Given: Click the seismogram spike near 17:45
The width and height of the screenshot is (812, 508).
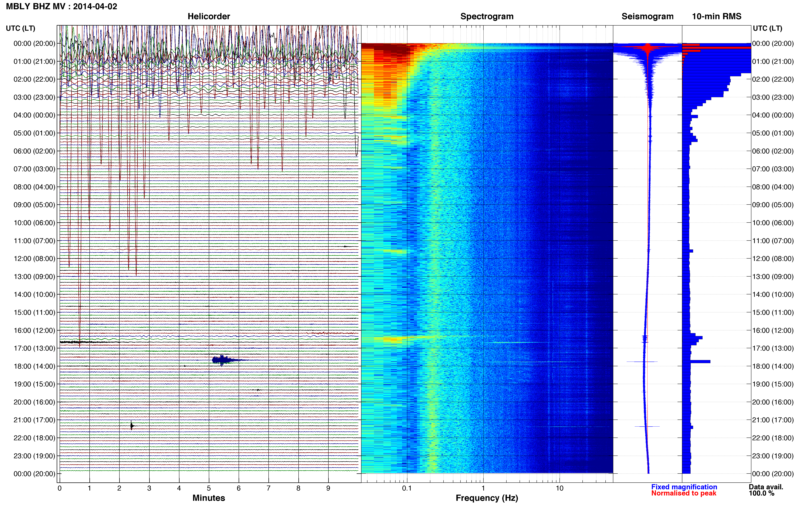Looking at the screenshot, I should tap(642, 362).
